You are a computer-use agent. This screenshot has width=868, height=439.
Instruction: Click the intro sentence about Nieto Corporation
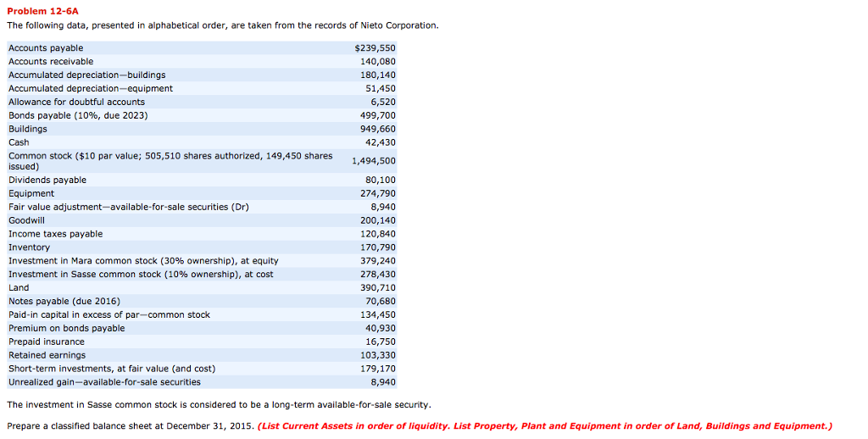223,25
